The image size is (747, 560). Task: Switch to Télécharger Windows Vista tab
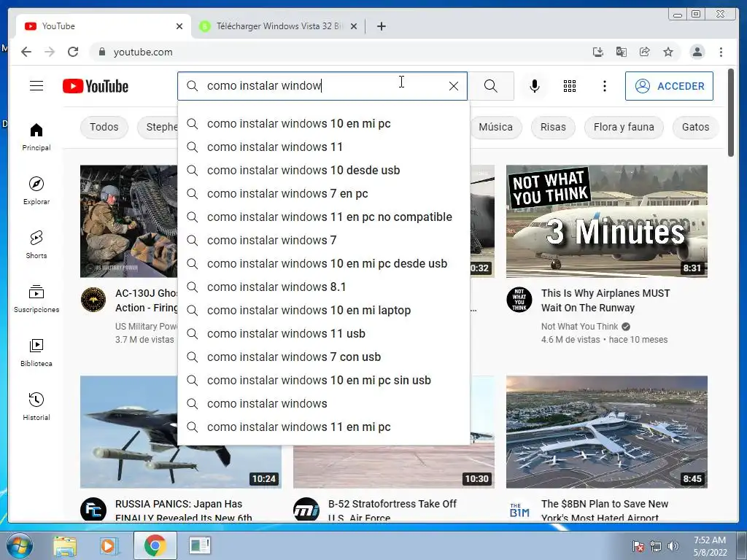(279, 26)
